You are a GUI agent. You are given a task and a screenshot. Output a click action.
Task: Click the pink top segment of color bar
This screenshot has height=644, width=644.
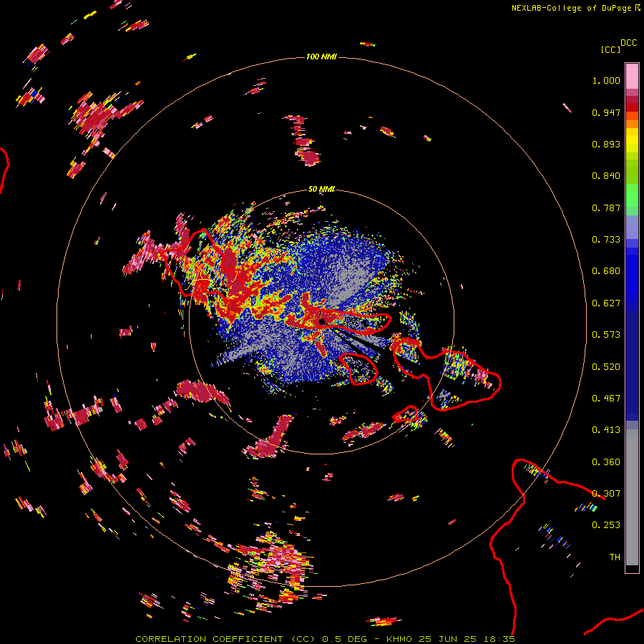632,77
